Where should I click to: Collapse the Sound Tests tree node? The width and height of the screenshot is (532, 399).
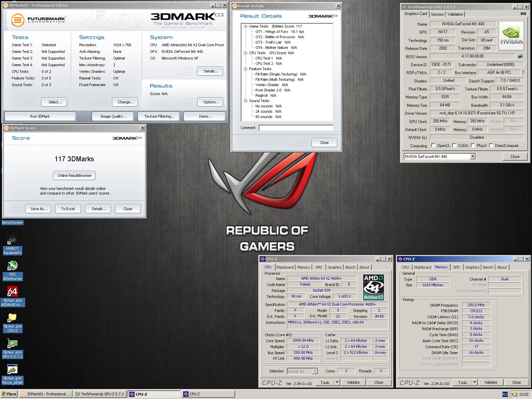pos(245,101)
